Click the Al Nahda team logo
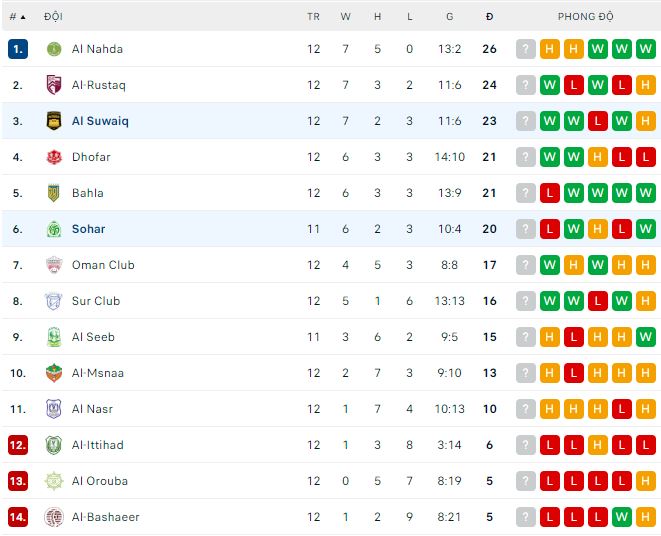 point(54,49)
